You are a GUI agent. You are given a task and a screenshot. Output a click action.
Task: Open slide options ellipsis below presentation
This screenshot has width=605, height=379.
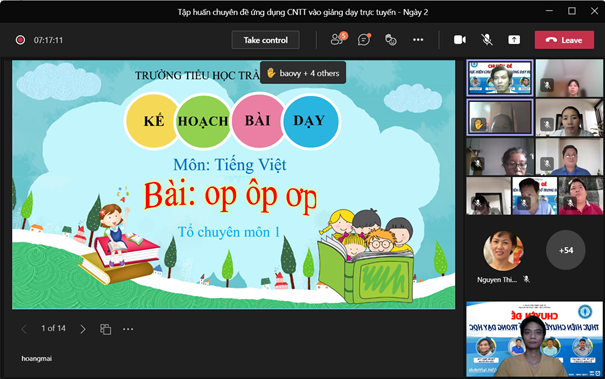coord(128,329)
